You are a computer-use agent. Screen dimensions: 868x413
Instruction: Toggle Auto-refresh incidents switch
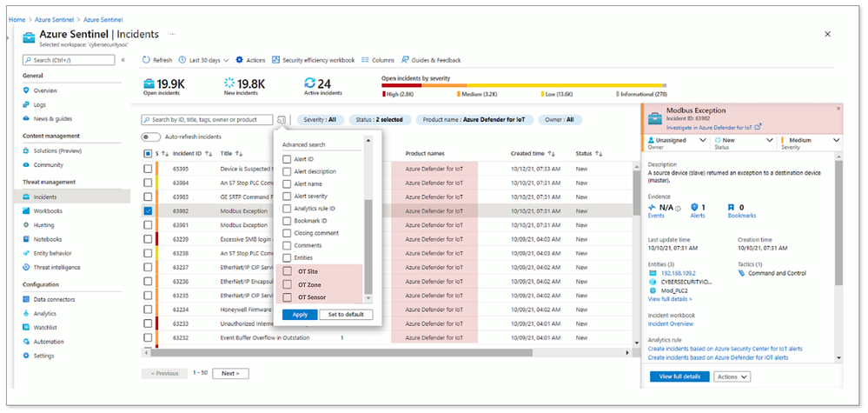pyautogui.click(x=150, y=137)
